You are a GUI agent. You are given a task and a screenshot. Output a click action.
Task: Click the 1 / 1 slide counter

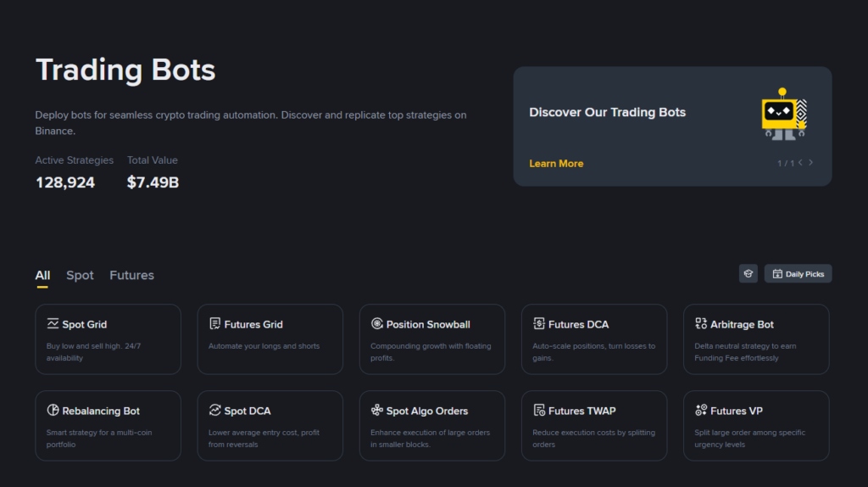pyautogui.click(x=786, y=164)
